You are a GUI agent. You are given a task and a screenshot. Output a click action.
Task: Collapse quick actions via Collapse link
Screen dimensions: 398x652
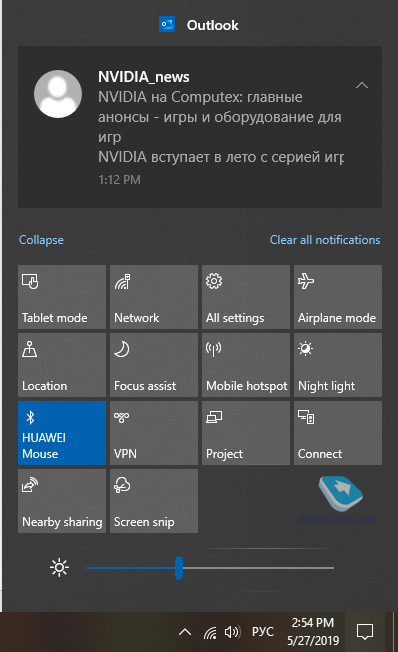point(41,240)
